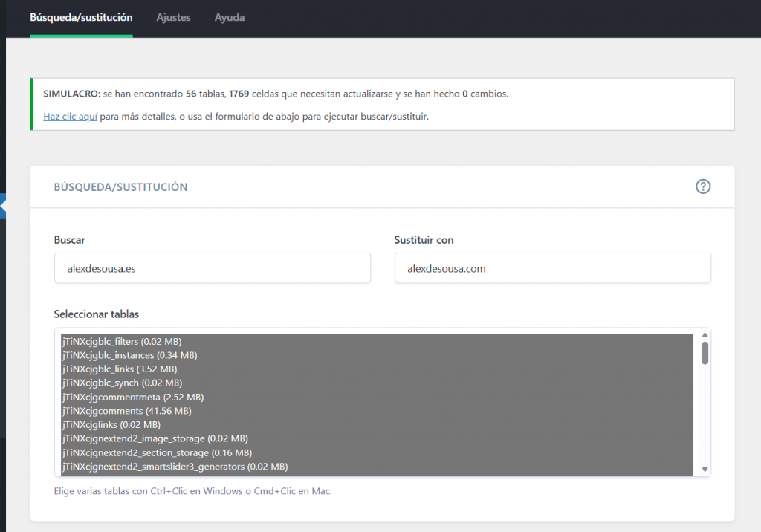Image resolution: width=761 pixels, height=532 pixels.
Task: Select the jTiNXcjgcomments table (41.56 MB)
Action: 126,411
